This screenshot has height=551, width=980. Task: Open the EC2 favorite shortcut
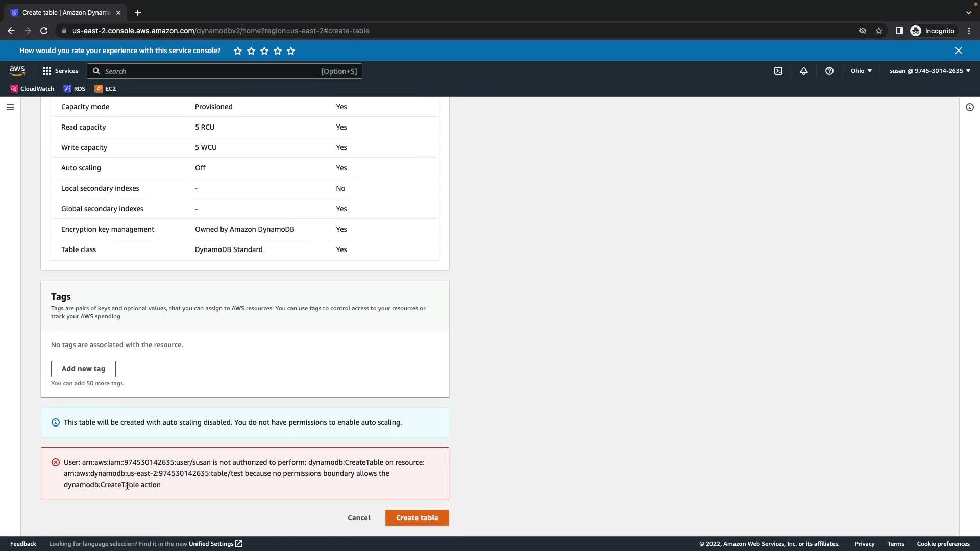pyautogui.click(x=105, y=89)
